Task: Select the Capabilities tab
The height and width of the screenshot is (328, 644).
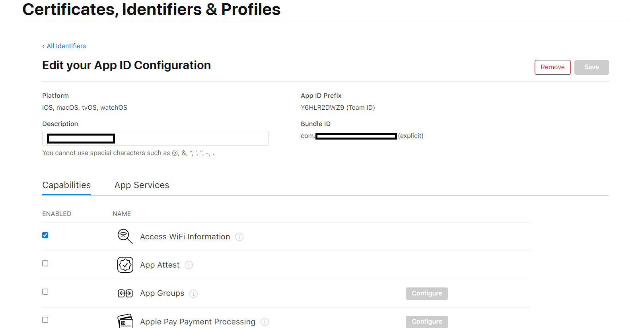Action: click(66, 185)
